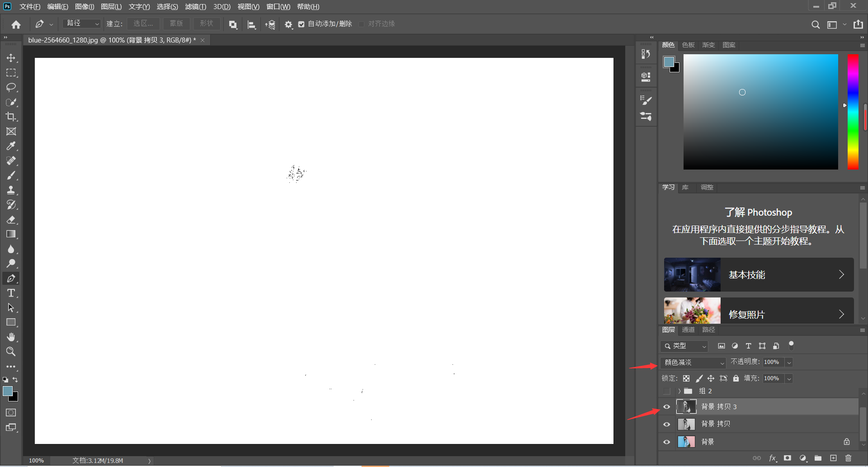Click the delete layer trash icon
The image size is (868, 467).
pos(848,458)
